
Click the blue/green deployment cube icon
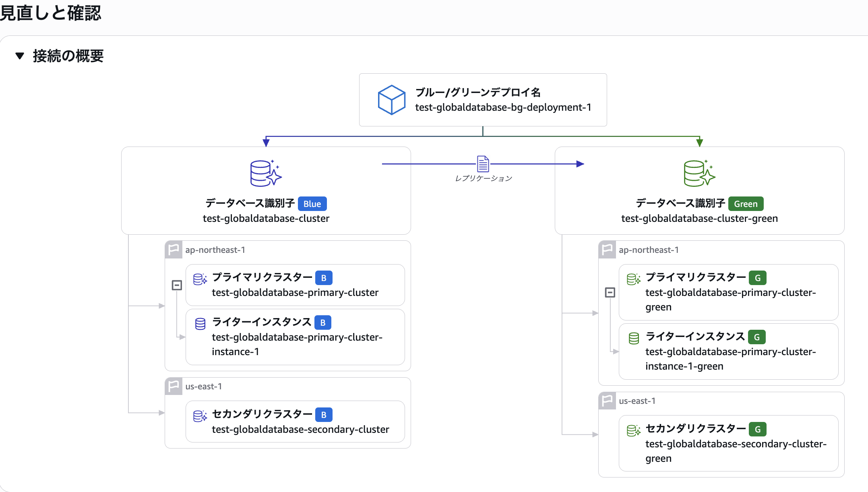[391, 99]
